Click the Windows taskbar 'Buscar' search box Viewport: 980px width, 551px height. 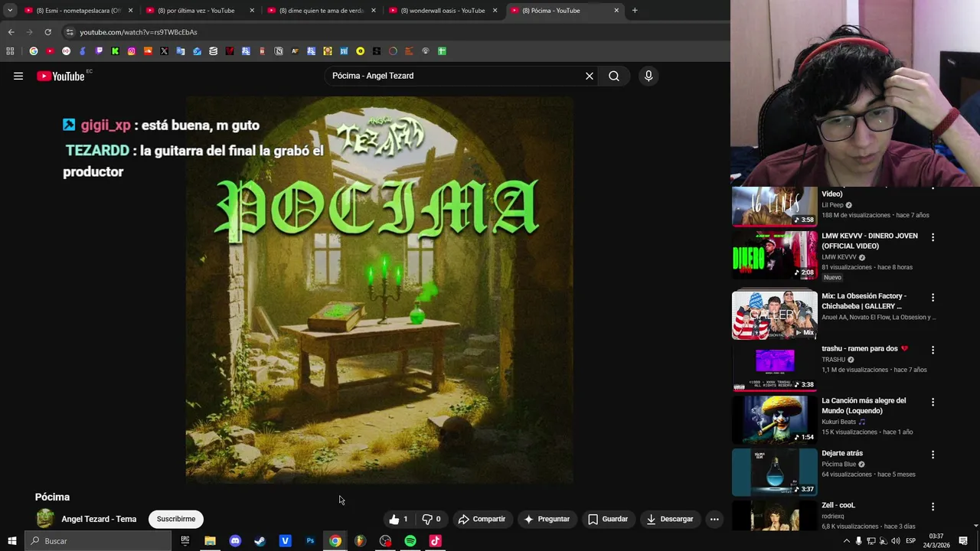[x=97, y=541]
